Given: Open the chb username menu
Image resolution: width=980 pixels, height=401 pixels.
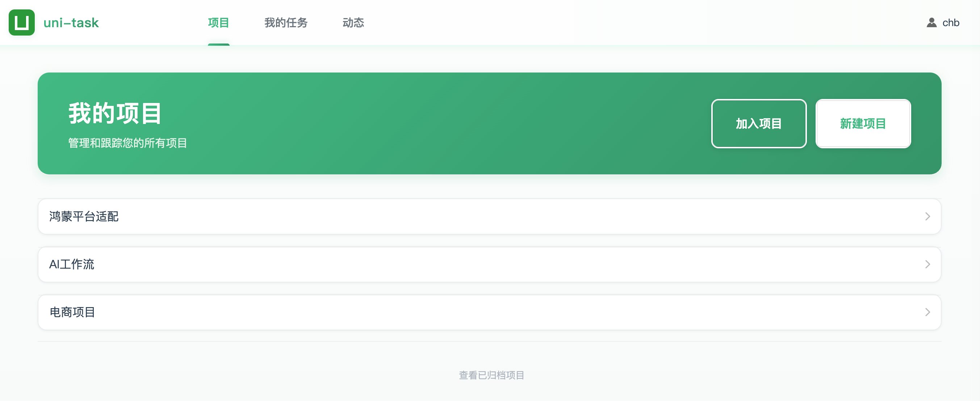Looking at the screenshot, I should [951, 23].
